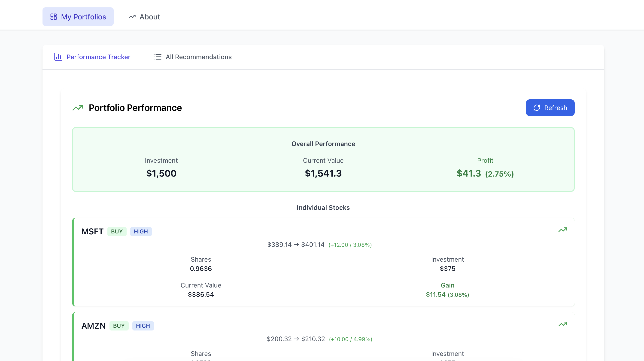Viewport: 644px width, 361px height.
Task: Click the All Recommendations list icon
Action: coord(157,57)
